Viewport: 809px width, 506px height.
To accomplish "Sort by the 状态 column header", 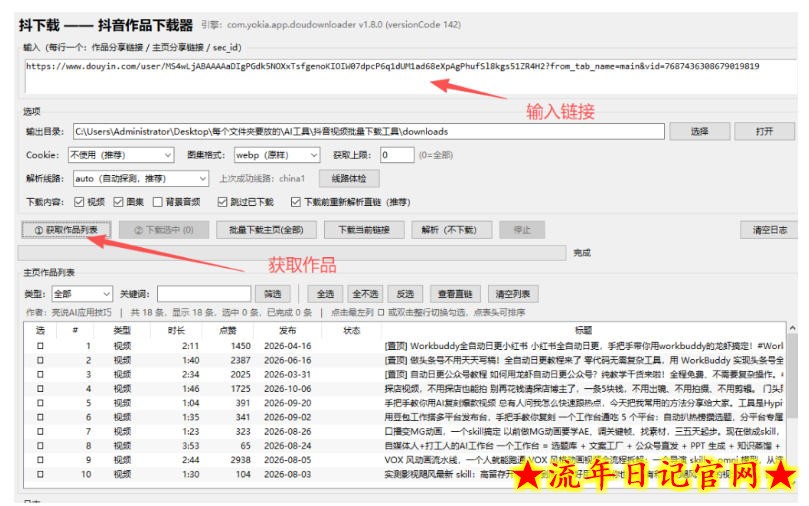I will click(x=351, y=330).
